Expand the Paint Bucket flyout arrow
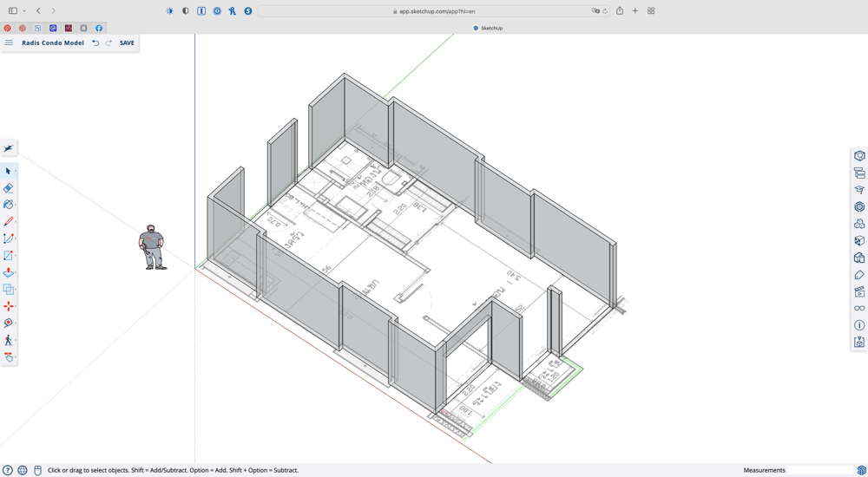 click(x=15, y=205)
